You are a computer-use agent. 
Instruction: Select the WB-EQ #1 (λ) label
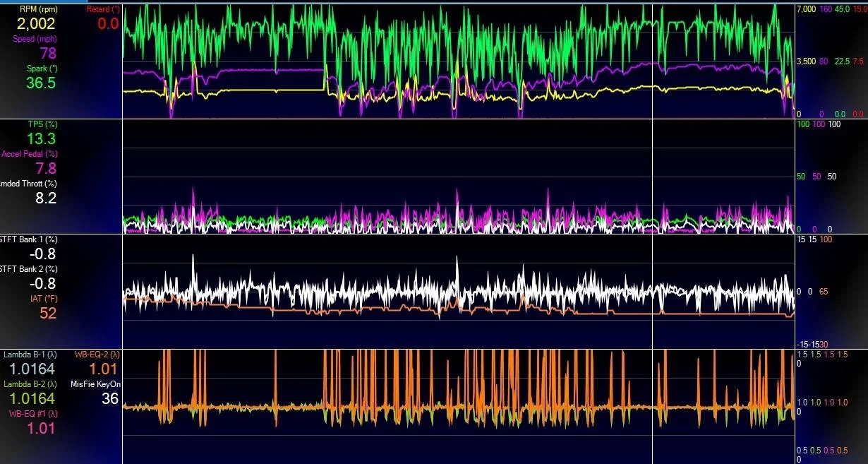33,414
